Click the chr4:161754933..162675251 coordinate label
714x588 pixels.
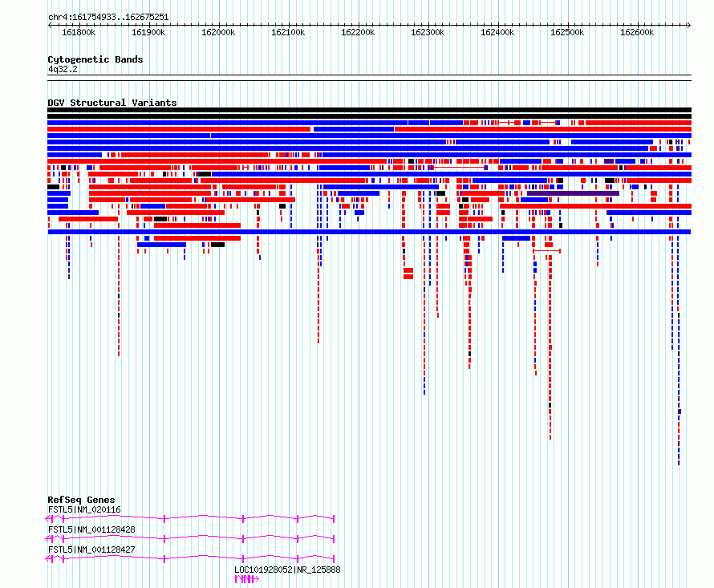coord(108,18)
